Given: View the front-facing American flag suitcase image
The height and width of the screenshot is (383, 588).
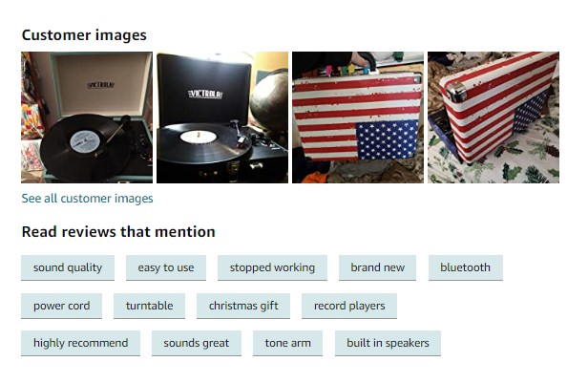Looking at the screenshot, I should coord(358,117).
